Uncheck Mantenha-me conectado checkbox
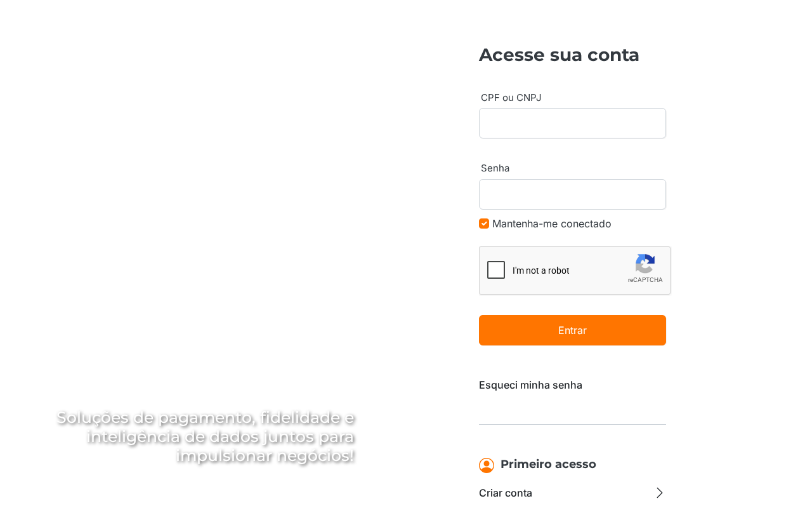 coord(484,224)
